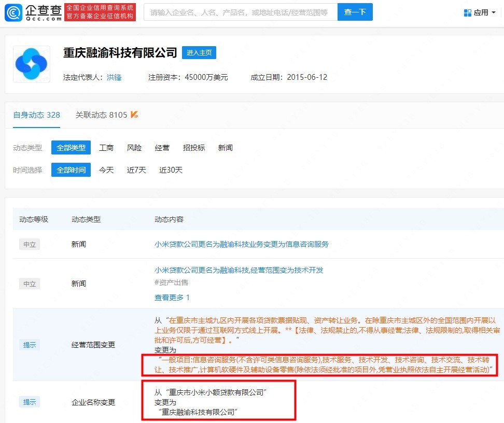Viewport: 504px width, 423px height.
Task: Select 近30天 time filter
Action: (x=171, y=170)
